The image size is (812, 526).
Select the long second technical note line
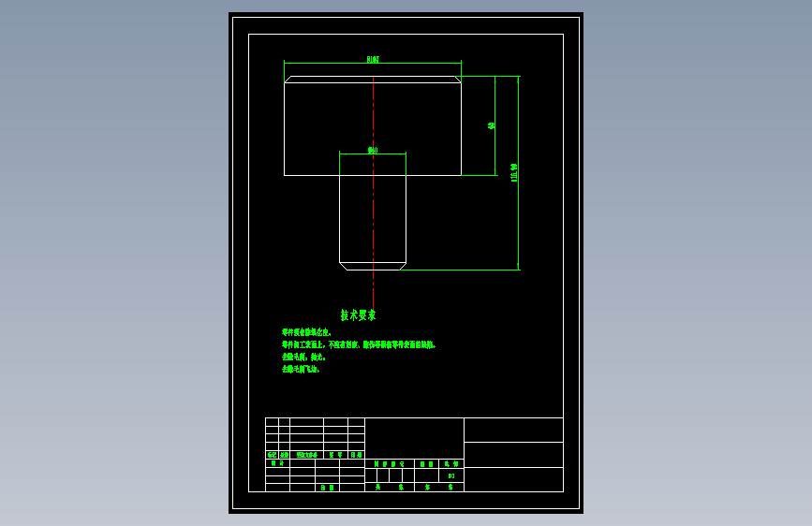point(359,344)
